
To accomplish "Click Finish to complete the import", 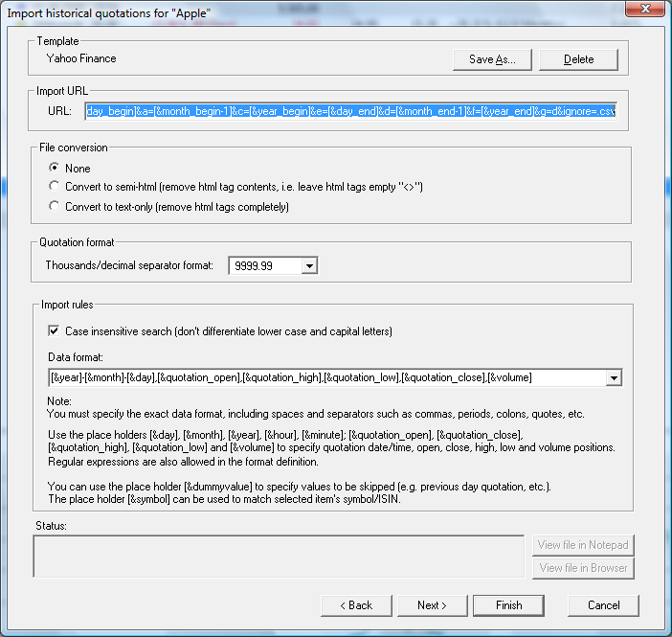I will point(508,605).
